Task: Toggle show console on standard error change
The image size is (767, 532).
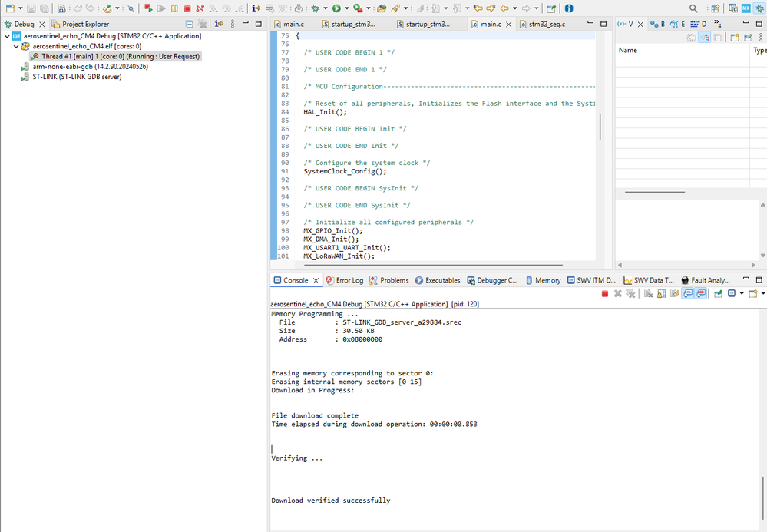Action: click(700, 293)
